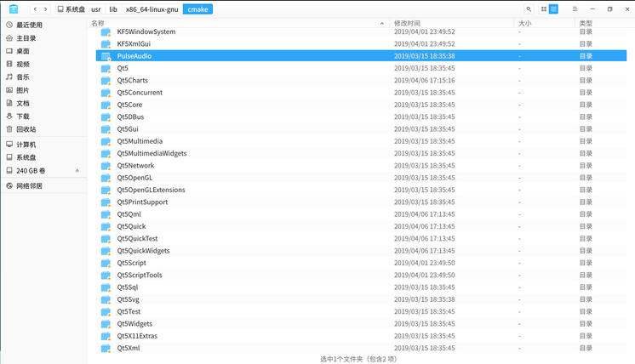635x364 pixels.
Task: Click the Qt5Network folder icon
Action: (x=106, y=166)
